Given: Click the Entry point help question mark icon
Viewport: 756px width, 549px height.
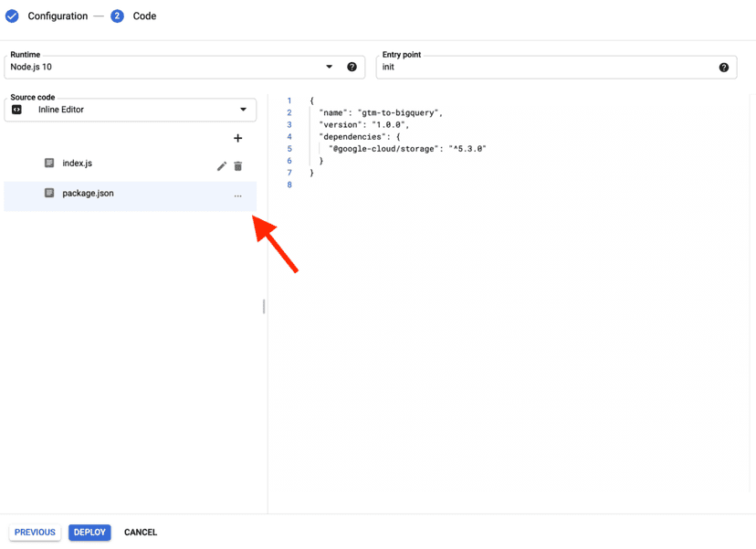Looking at the screenshot, I should tap(724, 67).
